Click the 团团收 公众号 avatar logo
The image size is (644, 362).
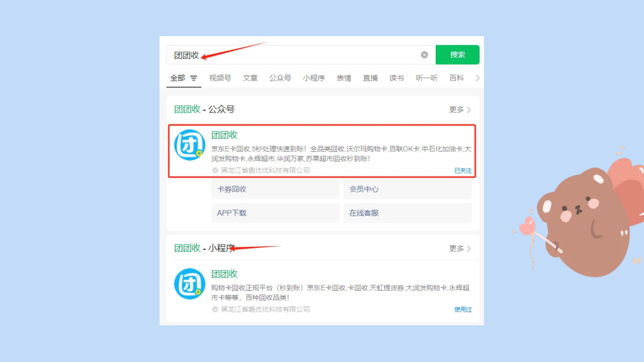pyautogui.click(x=190, y=145)
